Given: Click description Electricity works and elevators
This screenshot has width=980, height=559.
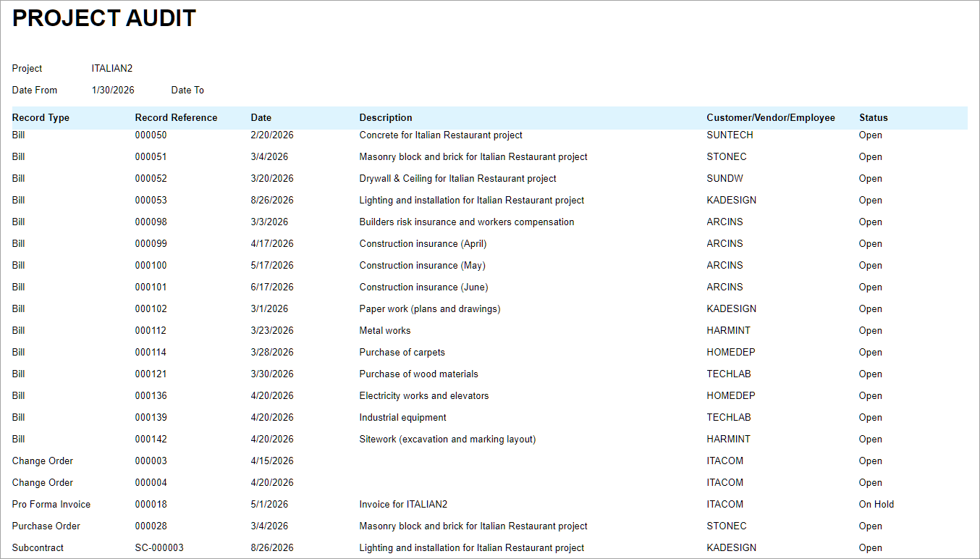Looking at the screenshot, I should click(x=424, y=395).
